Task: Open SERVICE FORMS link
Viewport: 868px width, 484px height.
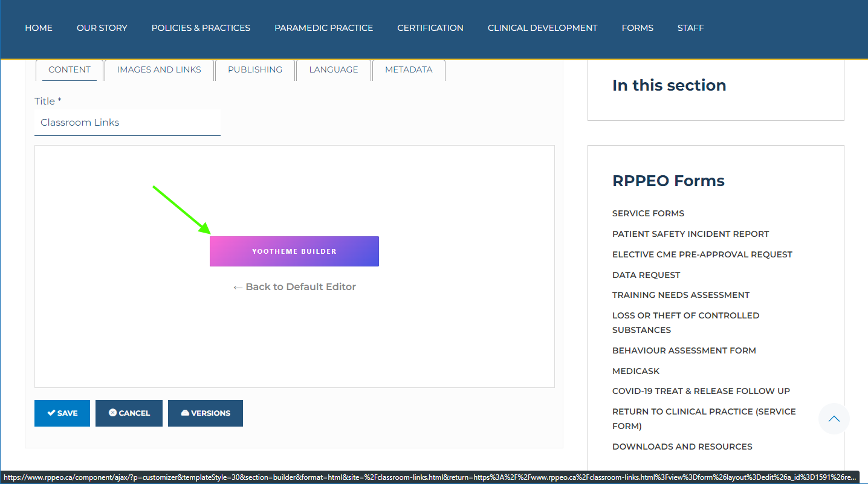Action: (648, 213)
